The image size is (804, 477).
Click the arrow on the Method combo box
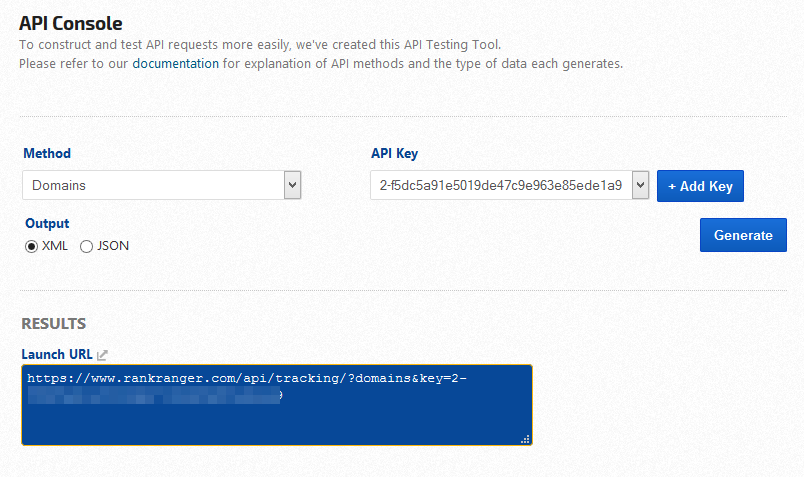(x=292, y=185)
